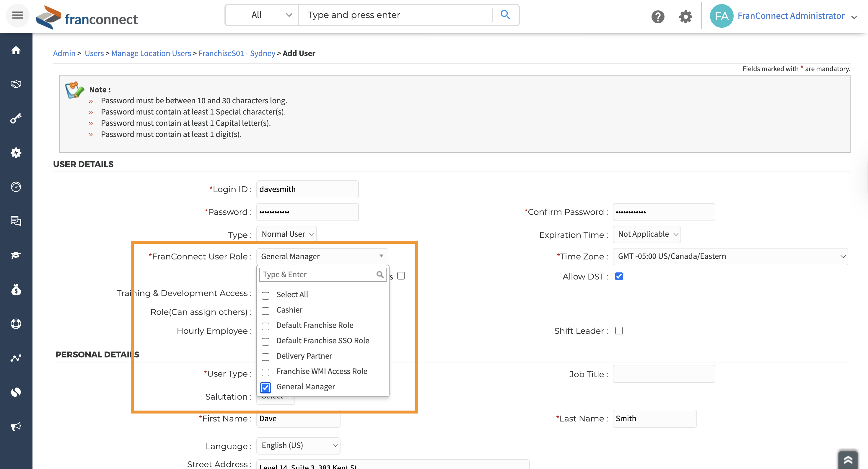868x469 pixels.
Task: Select Delivery Partner in role list
Action: click(x=266, y=357)
